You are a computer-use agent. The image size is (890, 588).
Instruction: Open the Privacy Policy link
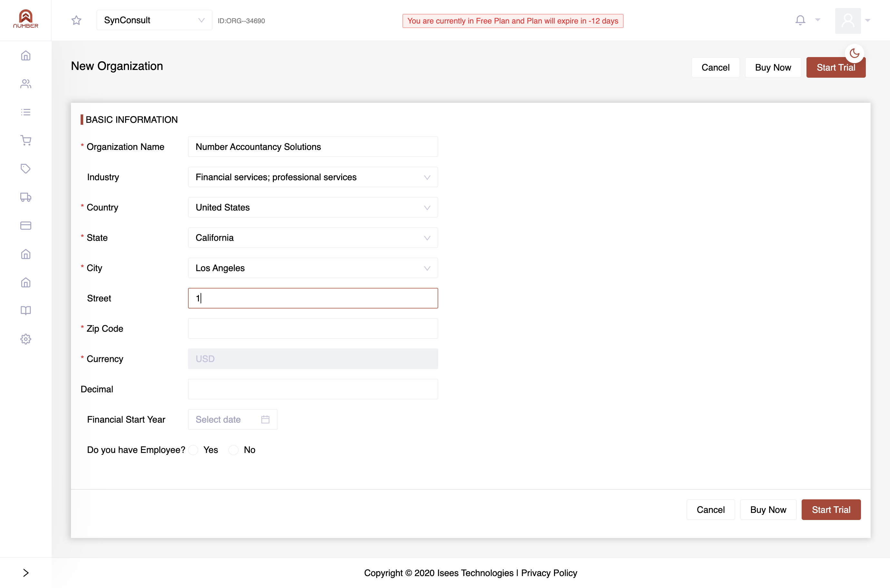click(549, 573)
